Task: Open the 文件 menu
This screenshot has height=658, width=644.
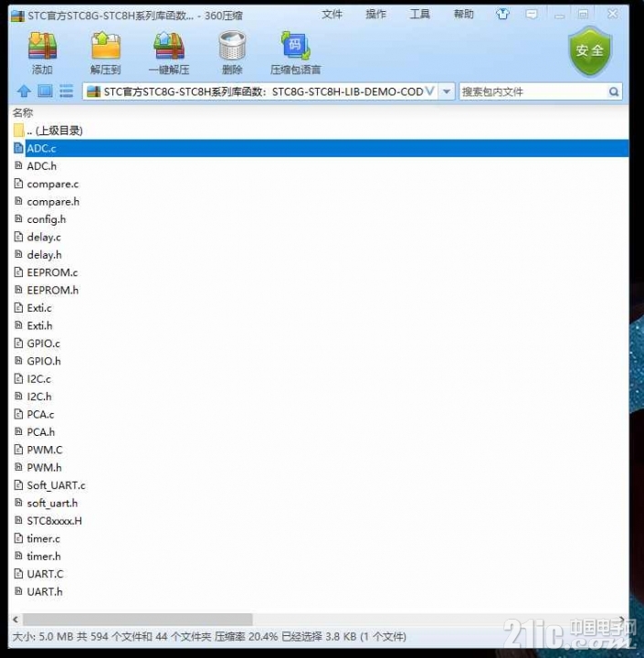Action: pyautogui.click(x=332, y=15)
